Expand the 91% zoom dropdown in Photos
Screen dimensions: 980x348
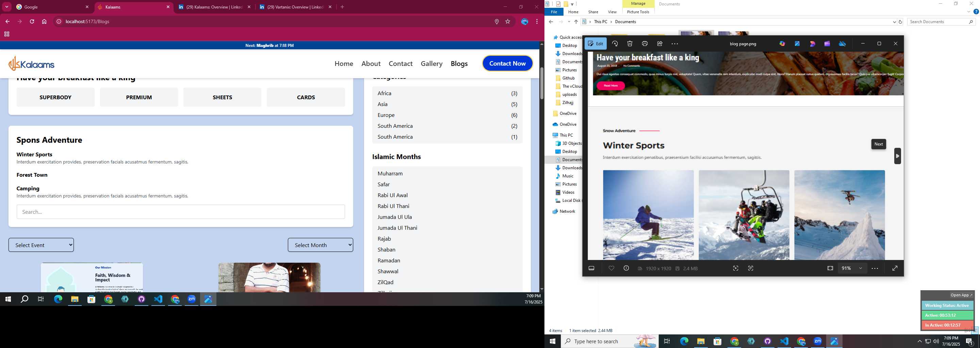point(860,268)
